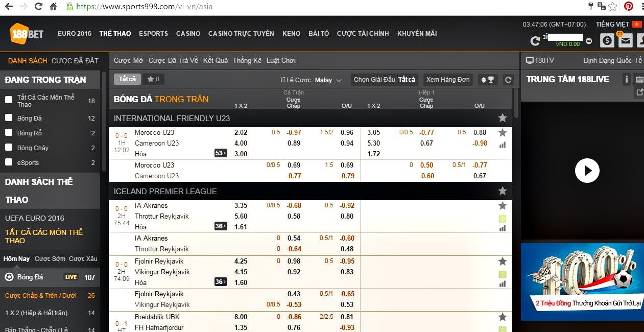This screenshot has width=644, height=332.
Task: Refresh the in-play odds list
Action: tap(508, 80)
